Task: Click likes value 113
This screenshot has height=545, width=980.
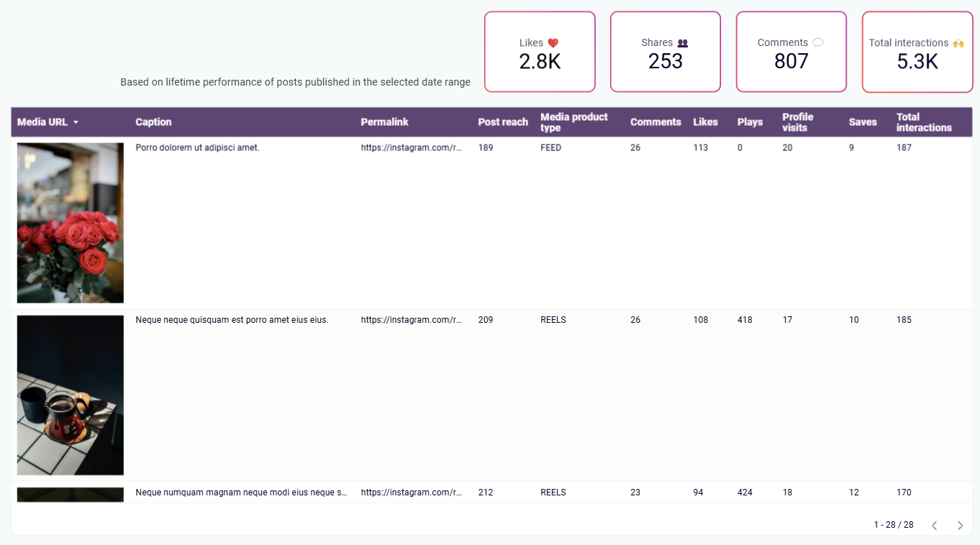Action: point(701,148)
